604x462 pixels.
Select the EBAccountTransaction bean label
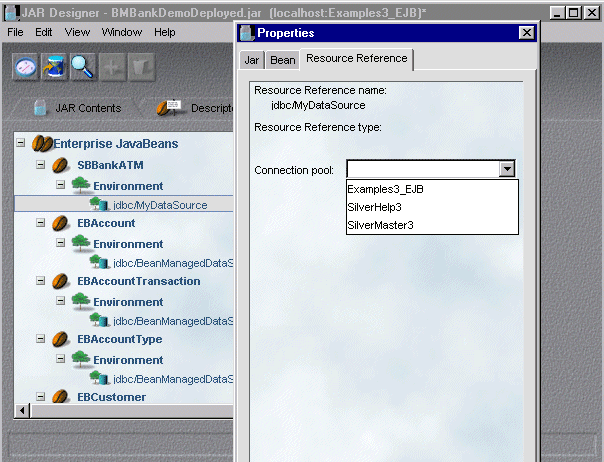pos(139,281)
